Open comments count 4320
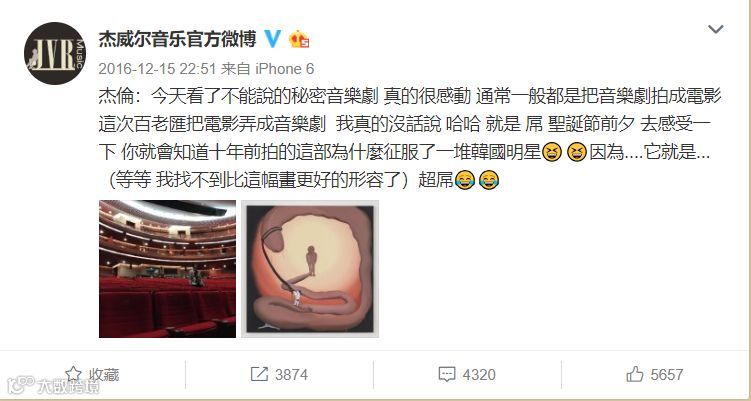Screen dimensions: 751x401 (479, 374)
